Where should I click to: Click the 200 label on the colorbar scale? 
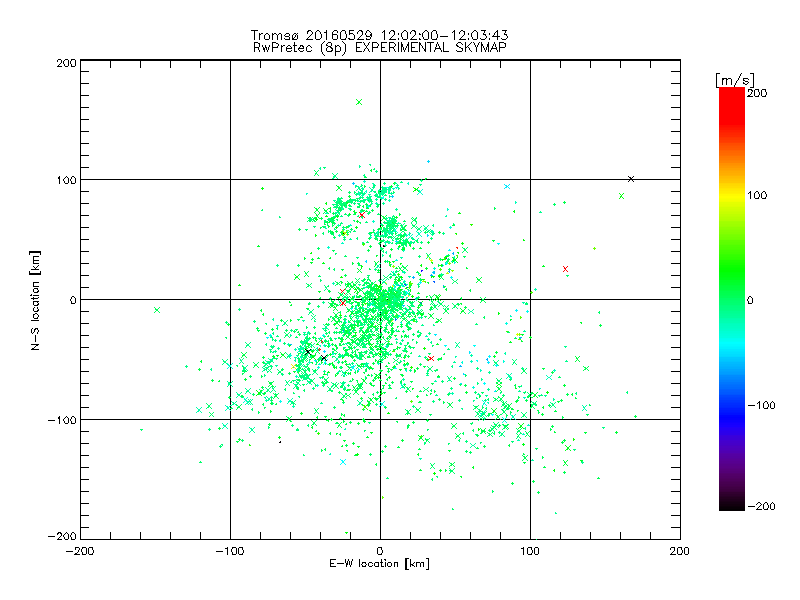coord(757,93)
